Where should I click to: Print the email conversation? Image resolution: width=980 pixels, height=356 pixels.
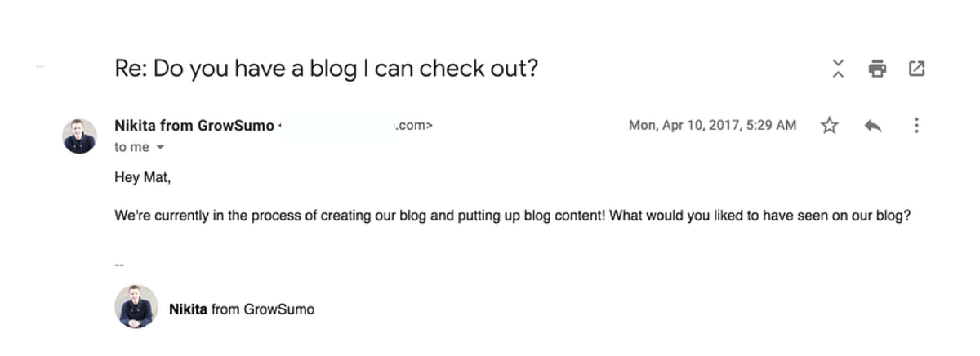tap(877, 69)
